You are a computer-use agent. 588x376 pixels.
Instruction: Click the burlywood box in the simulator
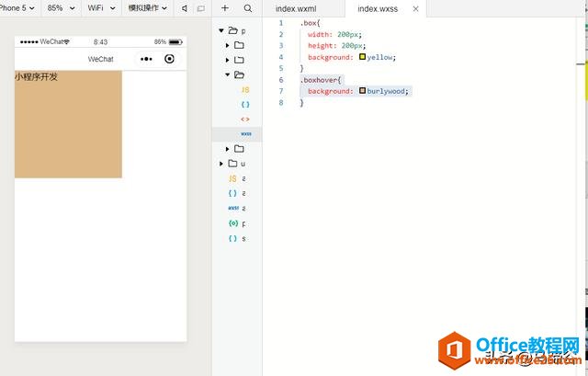(68, 124)
